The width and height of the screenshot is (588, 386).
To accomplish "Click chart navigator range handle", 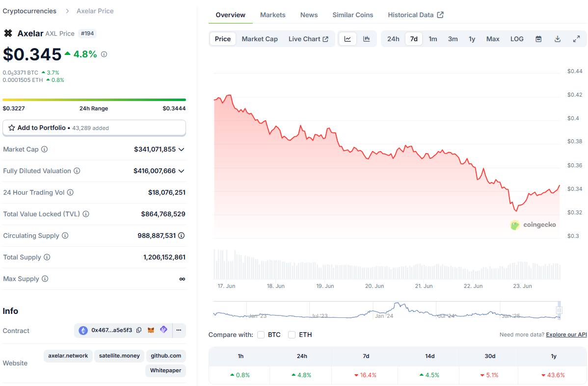I will pyautogui.click(x=559, y=310).
